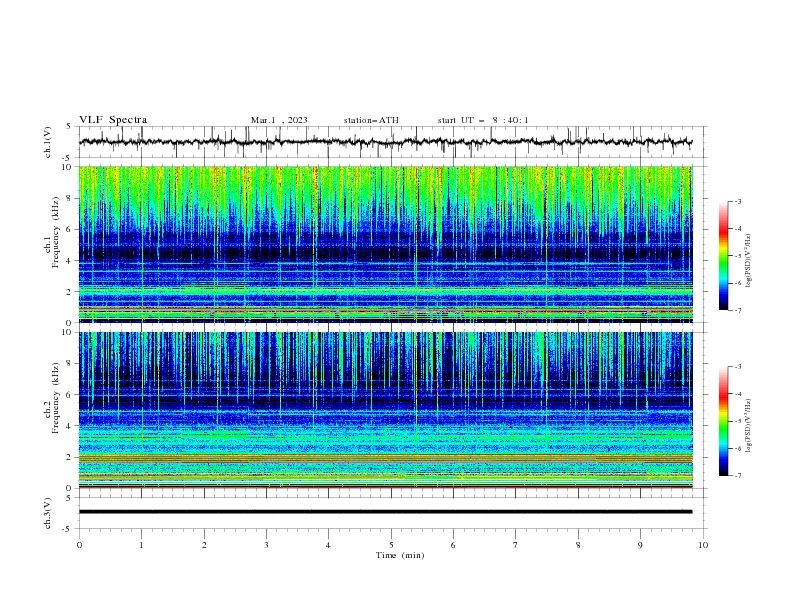Screen dimensions: 792x612
Task: Click the 'ch.3(V)' axis label
Action: click(48, 513)
